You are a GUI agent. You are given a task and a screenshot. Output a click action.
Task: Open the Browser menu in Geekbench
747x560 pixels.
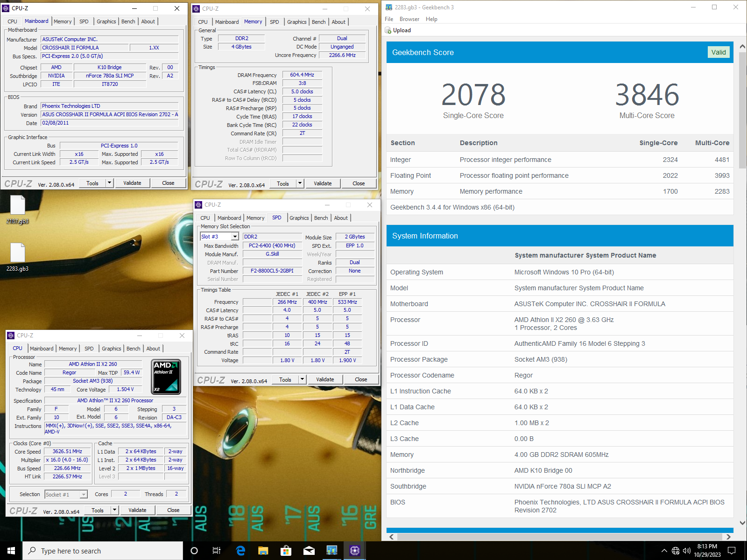point(409,19)
